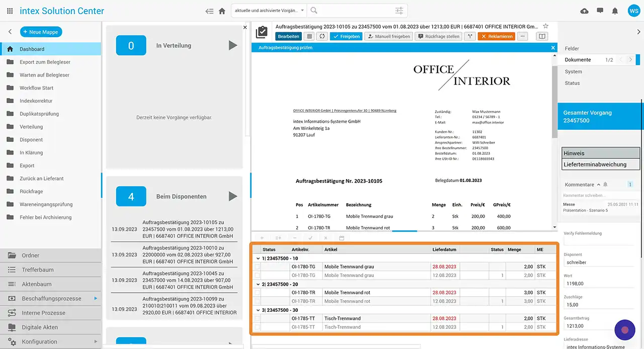
Task: Click the Kommentar schreiben input field
Action: point(599,195)
